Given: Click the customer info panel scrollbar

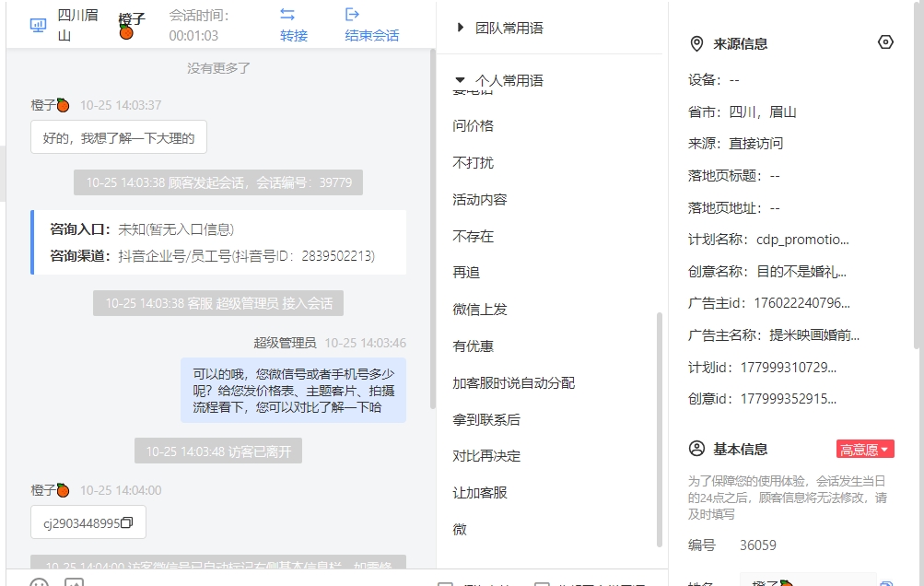Looking at the screenshot, I should click(917, 174).
